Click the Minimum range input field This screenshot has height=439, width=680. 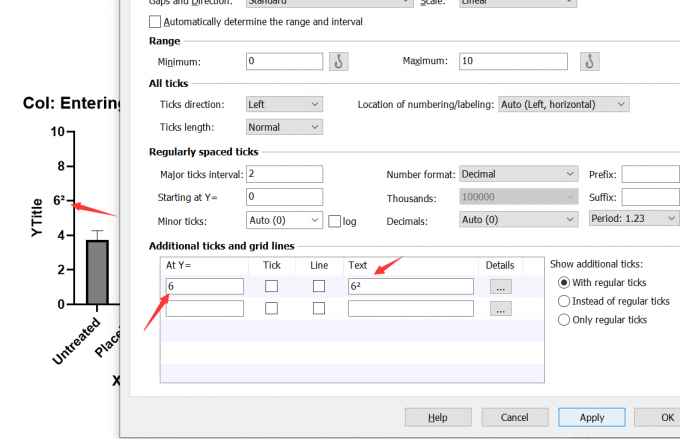coord(284,61)
